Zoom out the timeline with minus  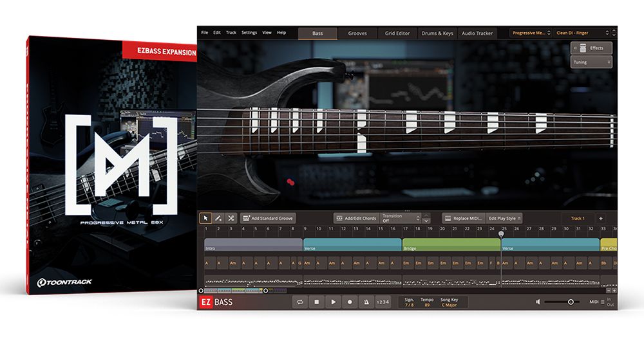(609, 291)
